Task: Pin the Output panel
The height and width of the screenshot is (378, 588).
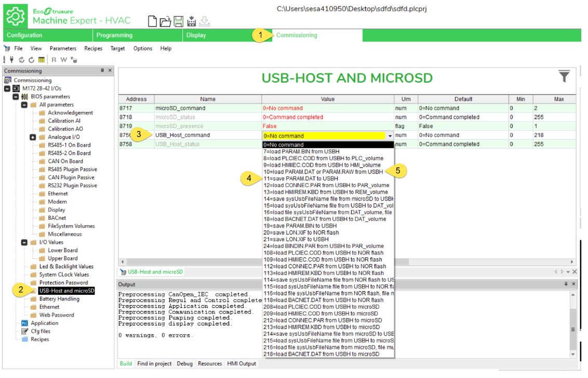Action: coord(566,284)
